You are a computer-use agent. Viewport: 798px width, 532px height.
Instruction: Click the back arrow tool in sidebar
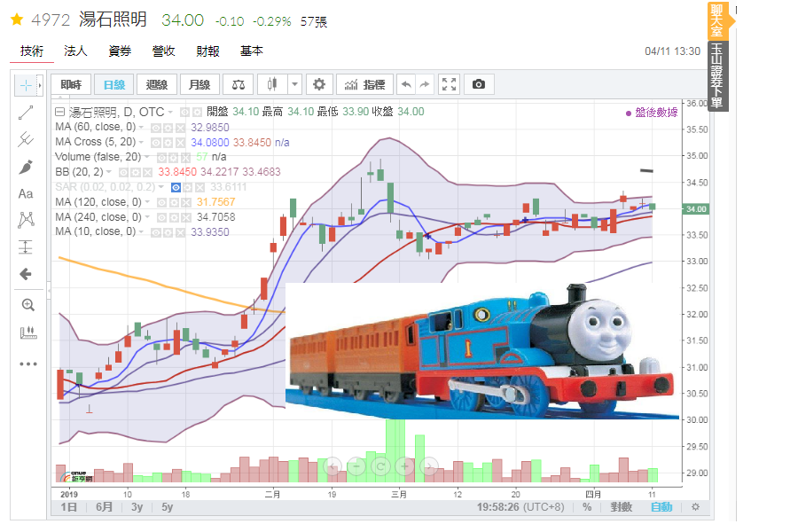pos(26,274)
